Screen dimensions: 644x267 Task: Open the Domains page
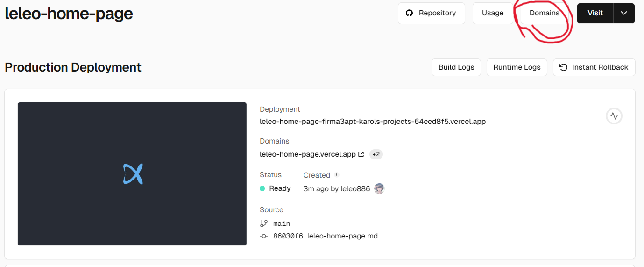(x=545, y=13)
